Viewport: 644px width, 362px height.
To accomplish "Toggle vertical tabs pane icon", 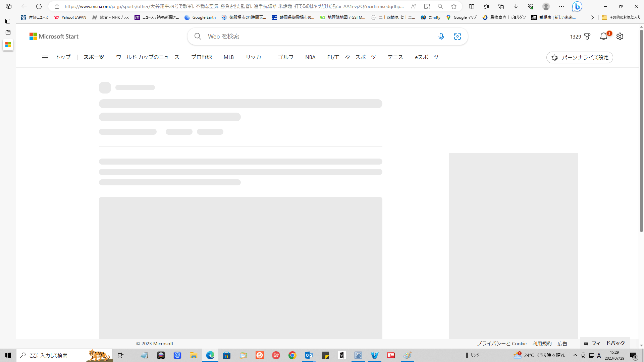I will click(x=8, y=21).
